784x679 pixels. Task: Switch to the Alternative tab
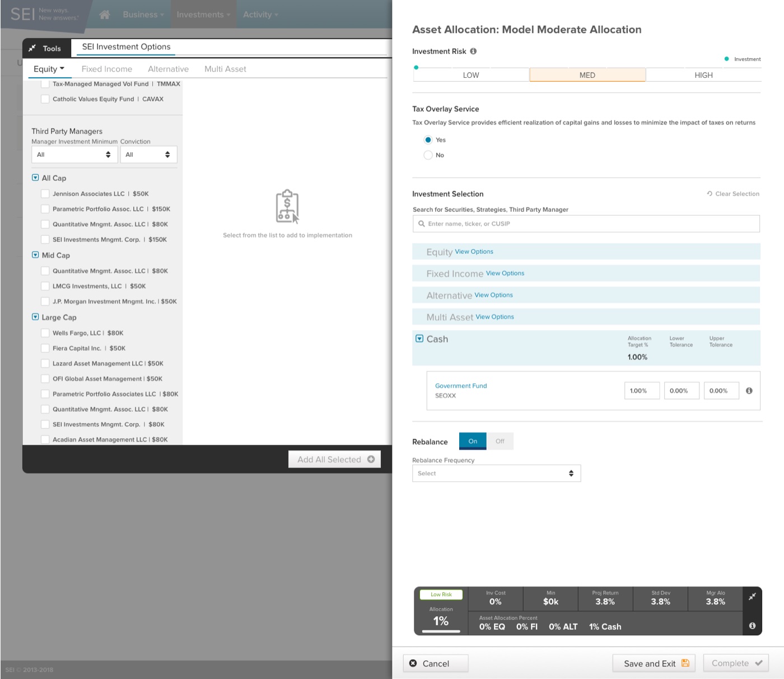click(x=168, y=69)
